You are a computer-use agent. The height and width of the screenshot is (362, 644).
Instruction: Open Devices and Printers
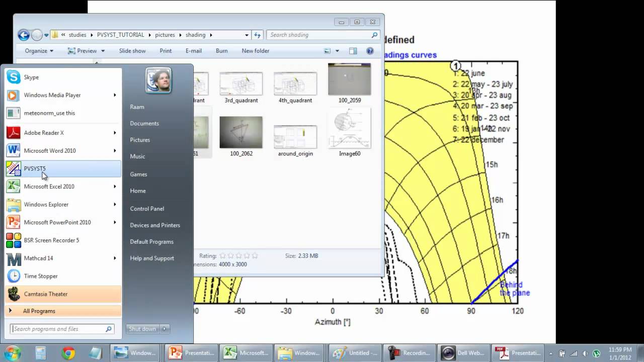point(155,225)
